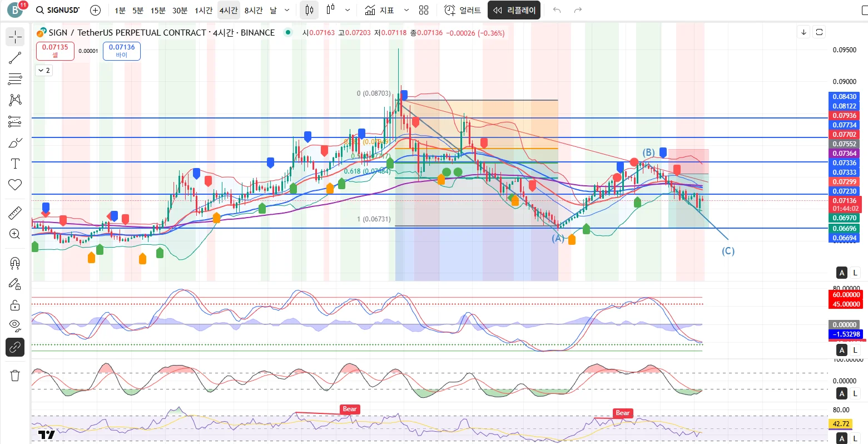Open the chart patterns tool
The image size is (868, 444).
click(15, 100)
